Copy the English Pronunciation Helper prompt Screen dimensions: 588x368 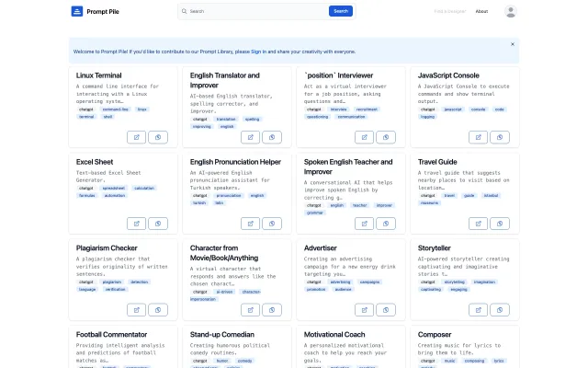(272, 224)
